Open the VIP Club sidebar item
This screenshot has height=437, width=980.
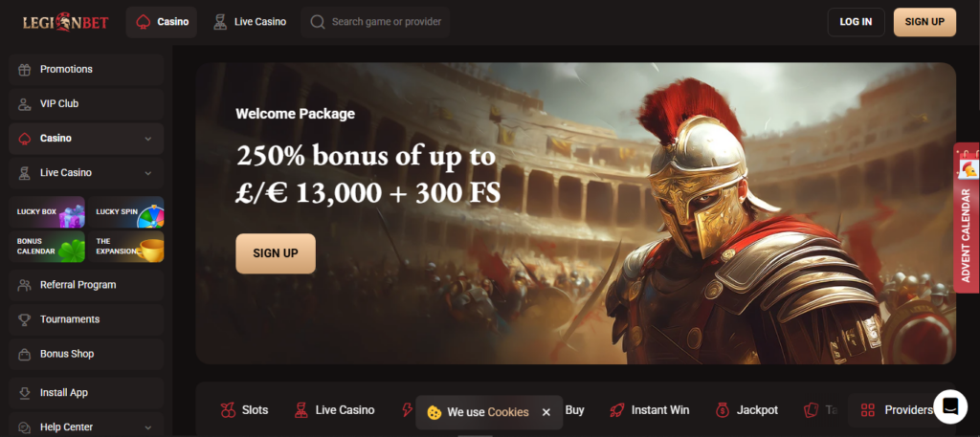tap(86, 103)
